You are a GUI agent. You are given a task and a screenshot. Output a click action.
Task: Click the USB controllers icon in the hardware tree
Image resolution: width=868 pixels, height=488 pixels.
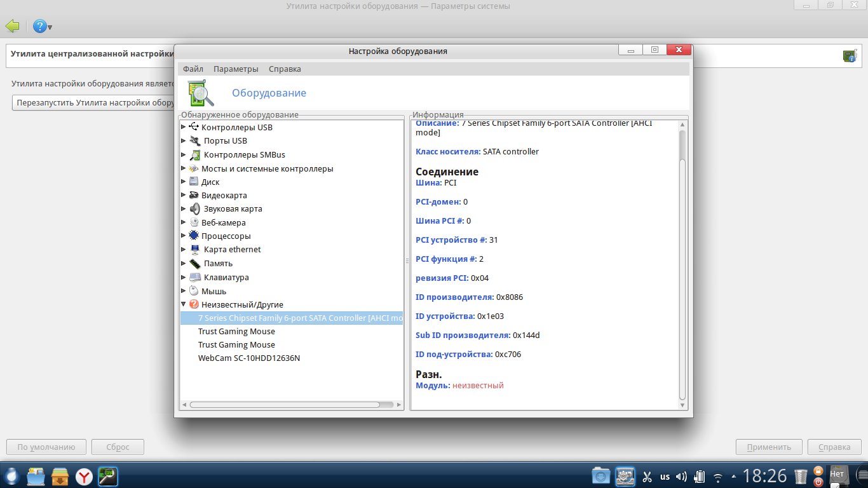click(194, 127)
